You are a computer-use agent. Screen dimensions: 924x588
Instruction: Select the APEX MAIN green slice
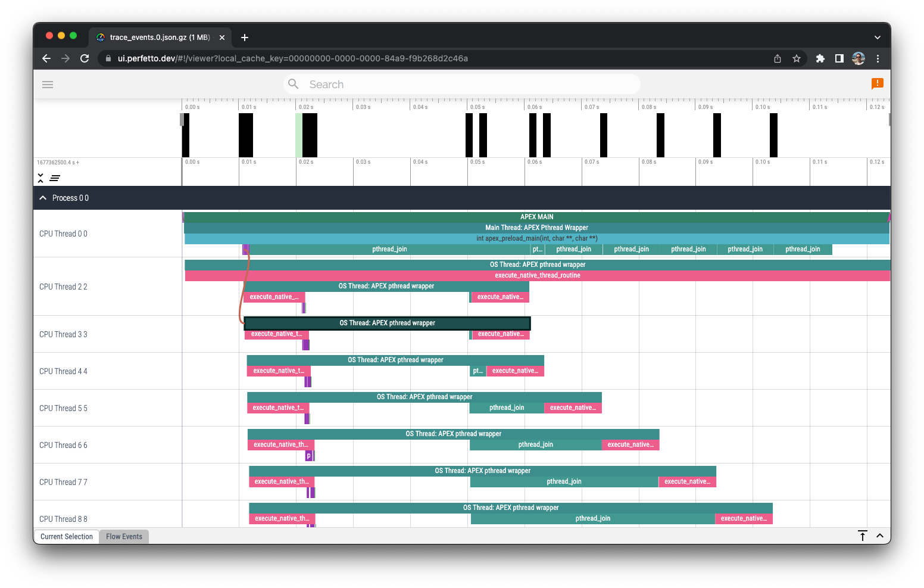click(x=536, y=217)
